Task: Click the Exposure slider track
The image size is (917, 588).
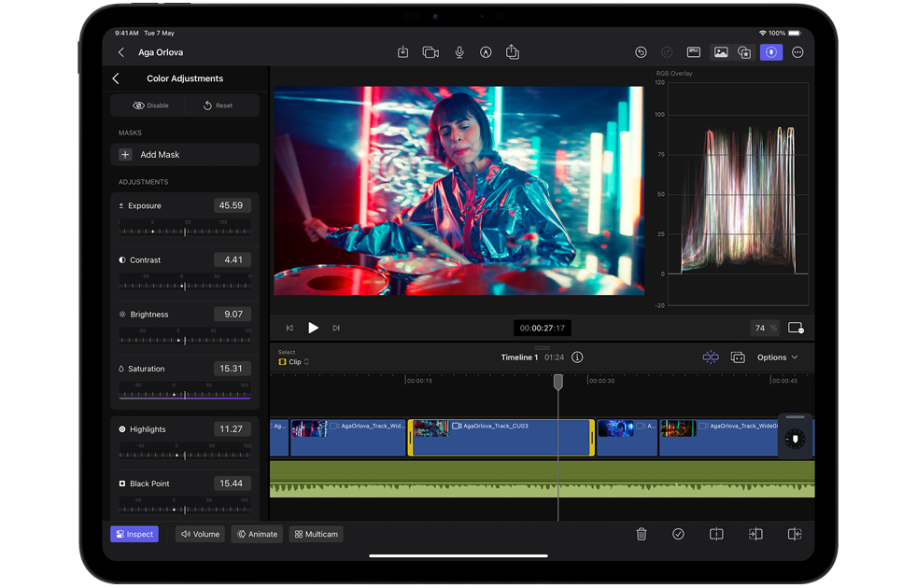Action: pyautogui.click(x=185, y=231)
